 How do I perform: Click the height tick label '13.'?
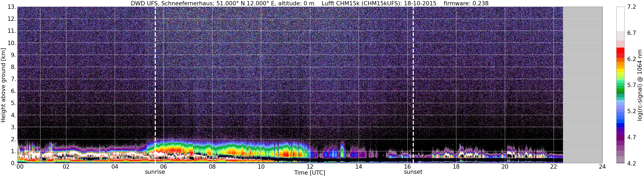click(x=12, y=7)
